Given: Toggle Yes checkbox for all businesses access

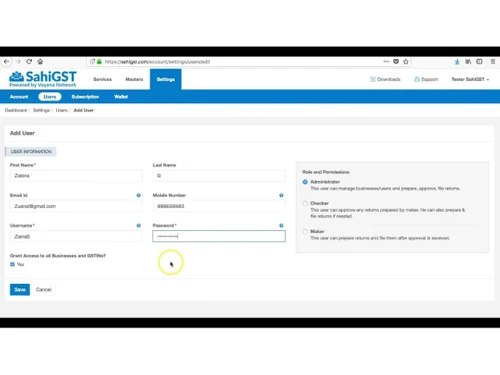Looking at the screenshot, I should tap(12, 264).
